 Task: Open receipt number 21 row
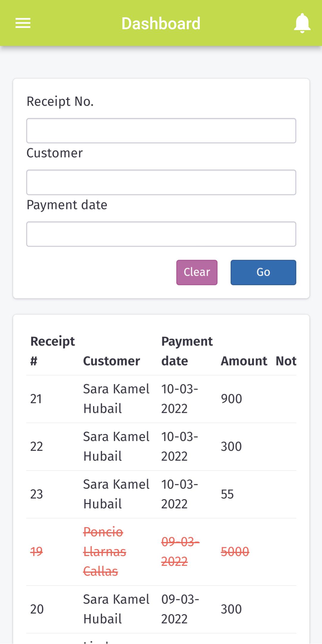161,399
